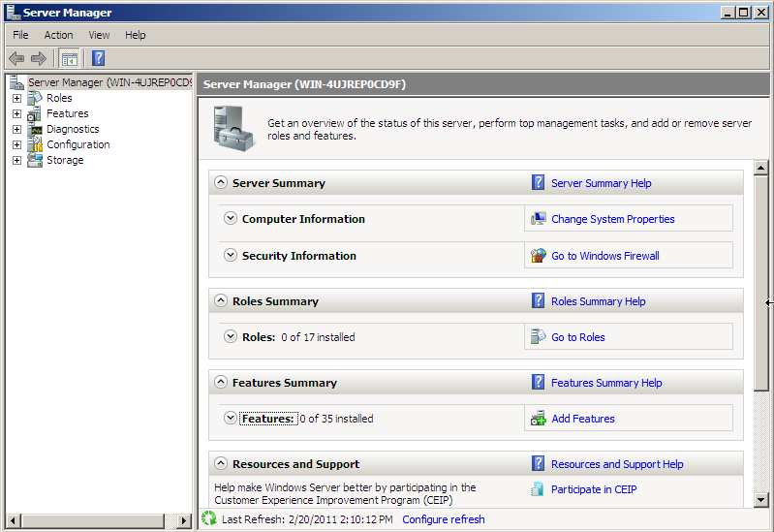Click the Server Manager root node icon
Viewport: 774px width, 532px height.
pos(16,82)
